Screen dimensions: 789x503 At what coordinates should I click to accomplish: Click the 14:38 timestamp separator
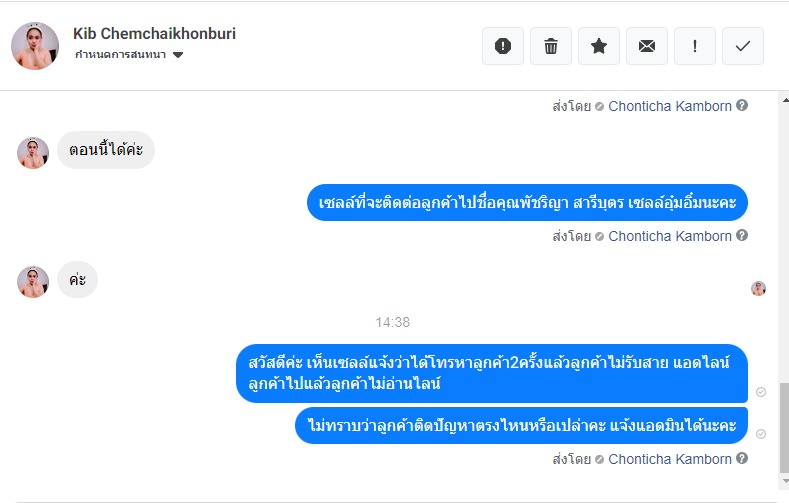click(x=393, y=322)
